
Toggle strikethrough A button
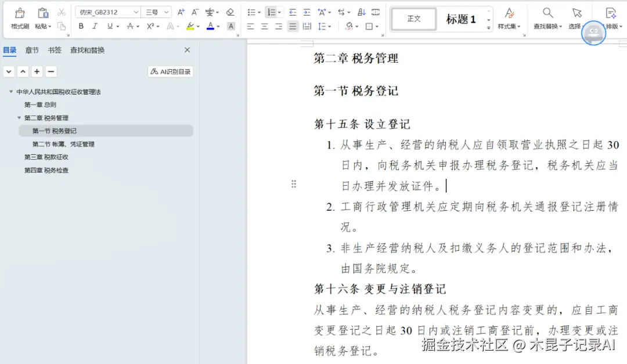130,26
